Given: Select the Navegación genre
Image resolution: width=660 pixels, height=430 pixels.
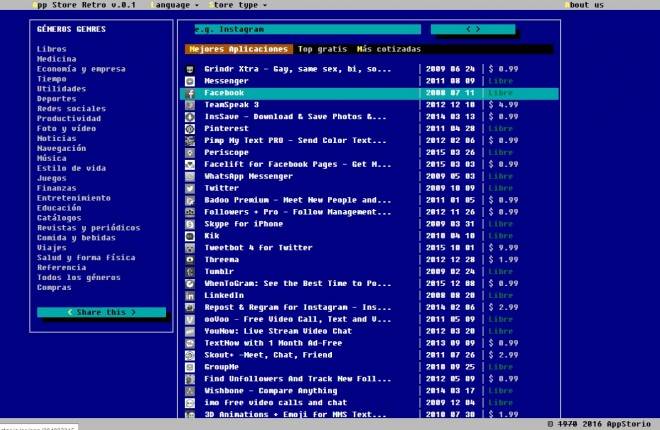Looking at the screenshot, I should pyautogui.click(x=61, y=148).
